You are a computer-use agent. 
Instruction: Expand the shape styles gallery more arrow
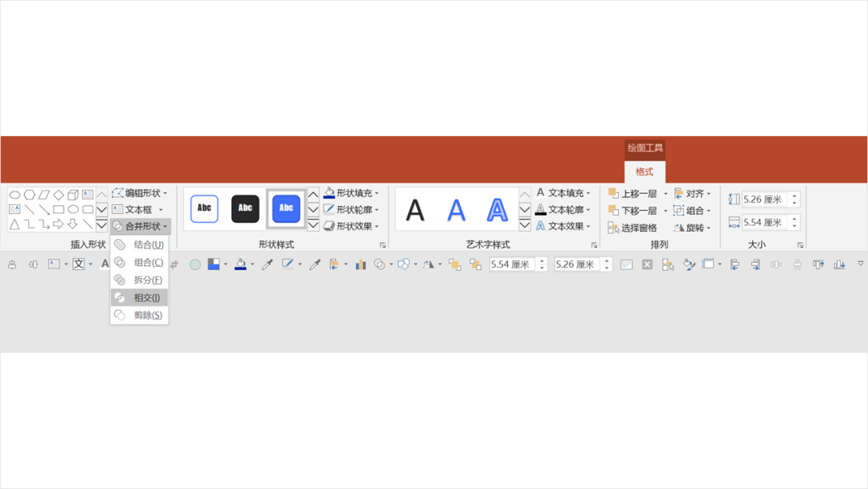tap(313, 224)
